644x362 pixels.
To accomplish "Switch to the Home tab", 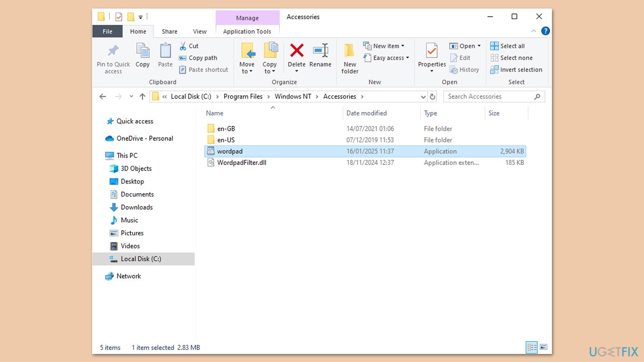I will pyautogui.click(x=138, y=31).
